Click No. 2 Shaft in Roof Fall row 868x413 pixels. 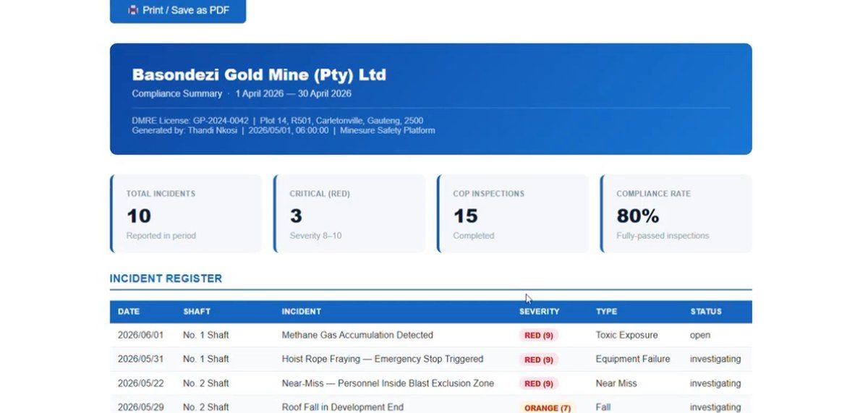tap(206, 407)
